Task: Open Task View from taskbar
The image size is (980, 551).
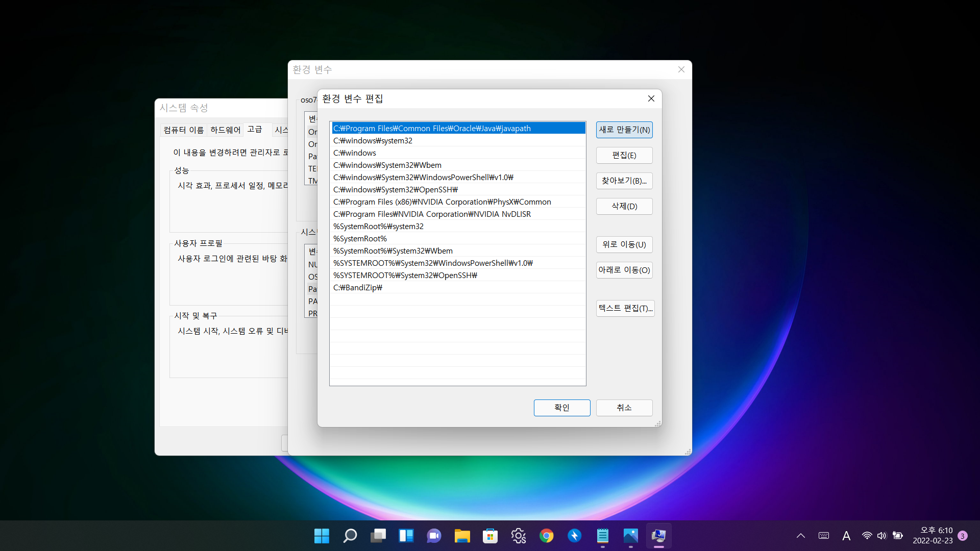Action: [378, 536]
